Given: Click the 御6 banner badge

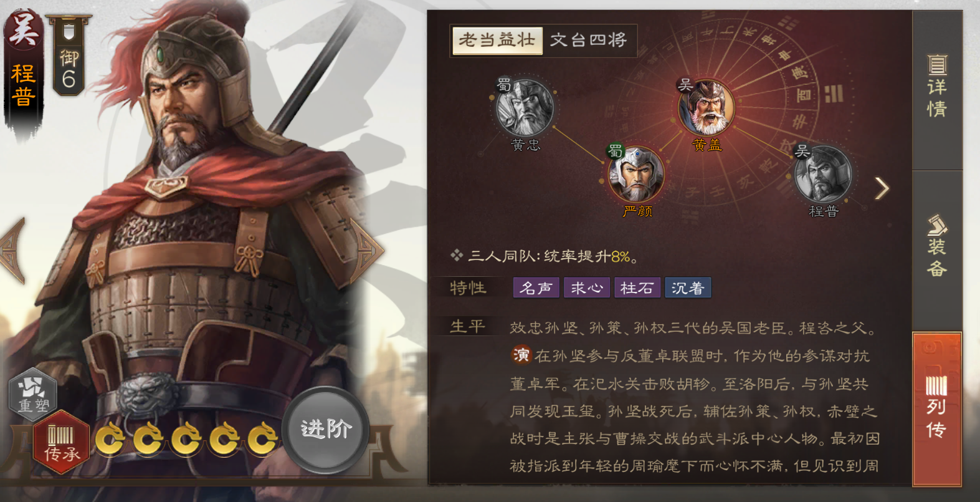Looking at the screenshot, I should pyautogui.click(x=69, y=56).
